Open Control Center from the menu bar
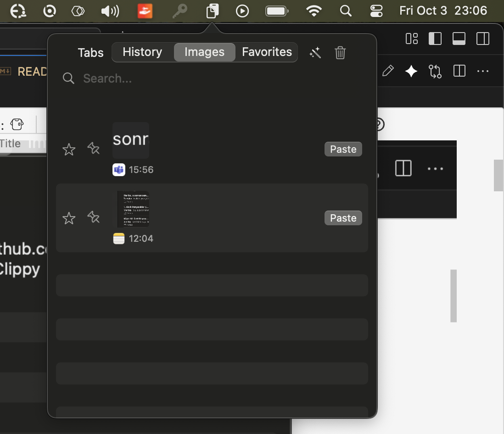 pos(376,11)
